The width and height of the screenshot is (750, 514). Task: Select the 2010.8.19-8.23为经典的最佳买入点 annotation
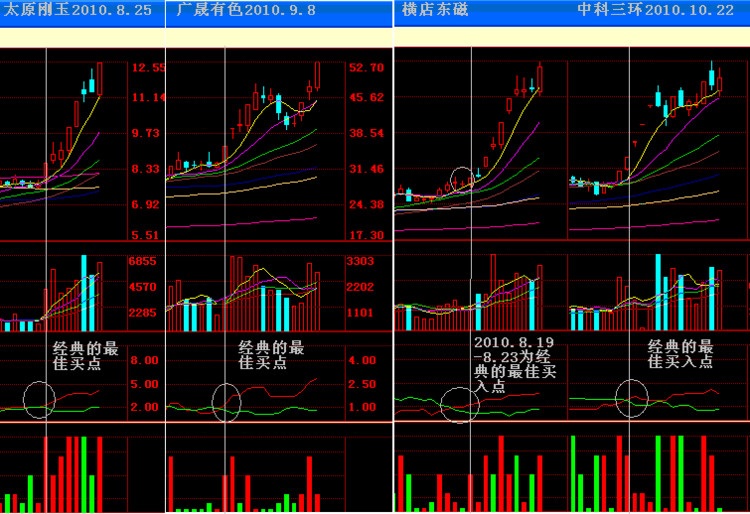pos(515,364)
